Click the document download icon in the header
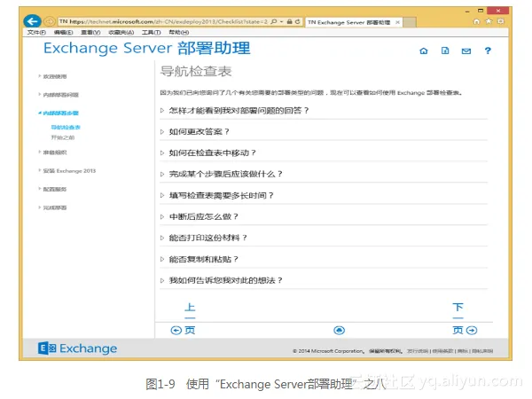 (x=445, y=51)
